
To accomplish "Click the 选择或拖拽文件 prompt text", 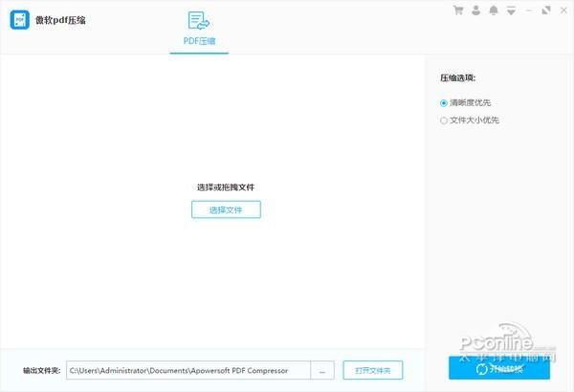I will coord(226,187).
